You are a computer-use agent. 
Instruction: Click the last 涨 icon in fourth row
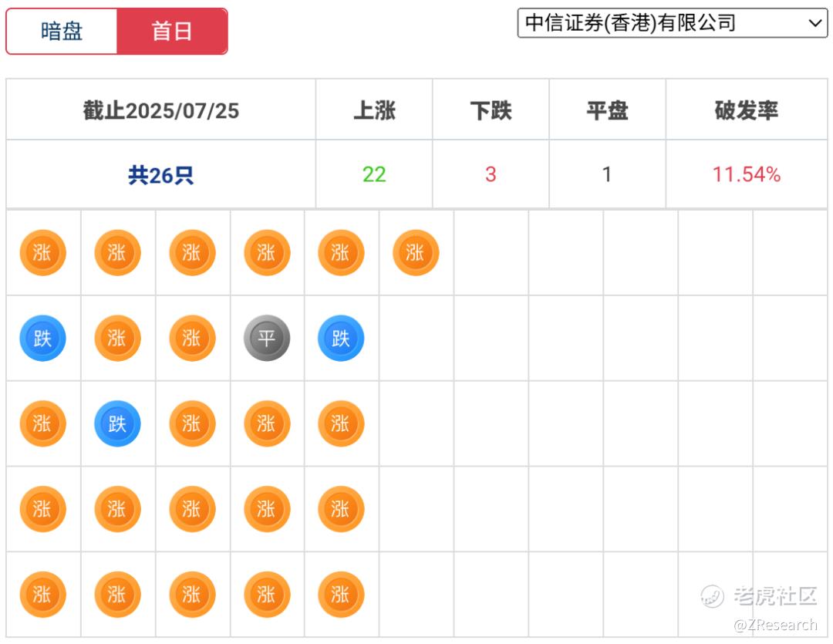click(x=341, y=509)
